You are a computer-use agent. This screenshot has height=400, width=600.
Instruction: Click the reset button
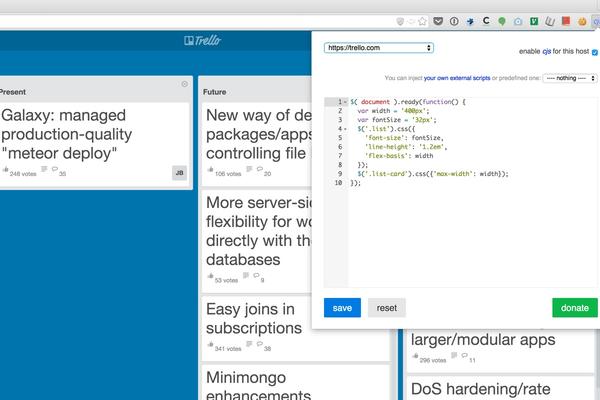[386, 308]
